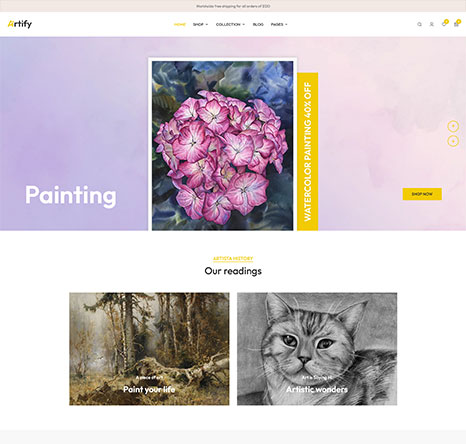Open the wishlist heart icon
Viewport: 466px width, 444px height.
[x=444, y=24]
